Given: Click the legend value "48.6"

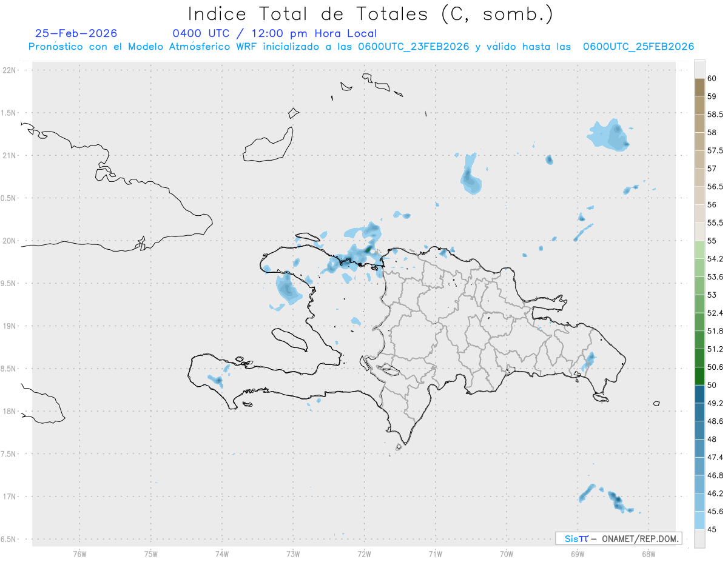Looking at the screenshot, I should 715,421.
